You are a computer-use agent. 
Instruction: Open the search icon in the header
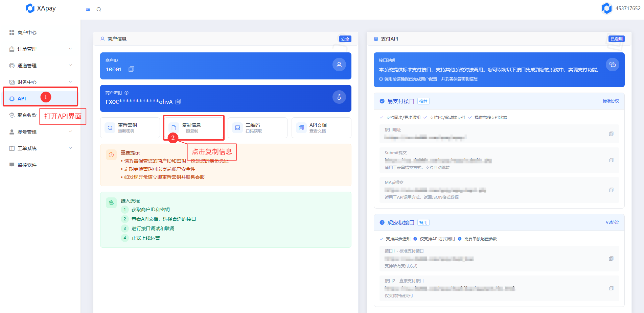[99, 9]
